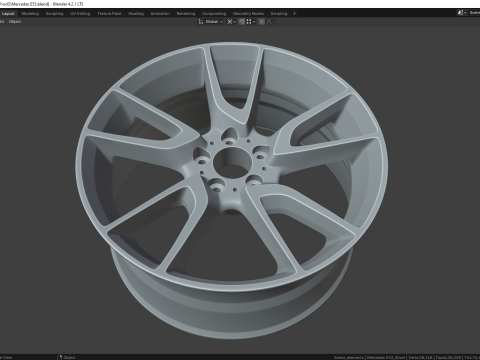Switch to the UV Editing tab

[80, 14]
